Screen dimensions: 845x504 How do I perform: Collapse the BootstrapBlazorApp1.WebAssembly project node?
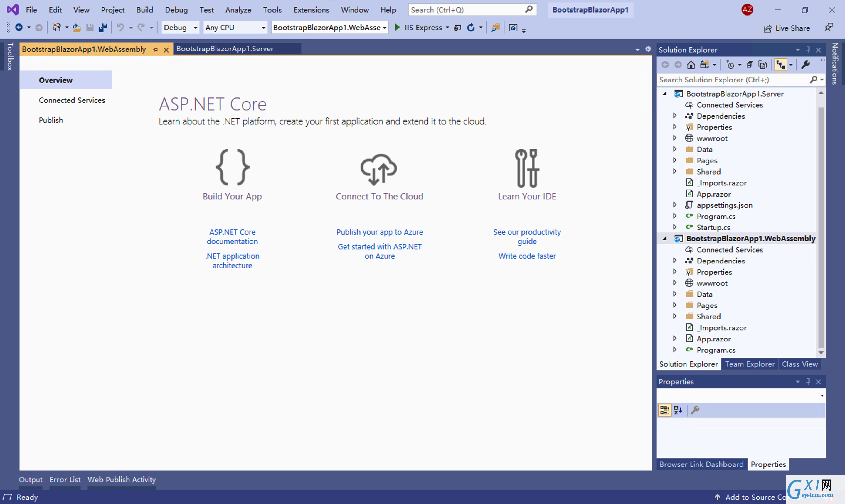664,239
